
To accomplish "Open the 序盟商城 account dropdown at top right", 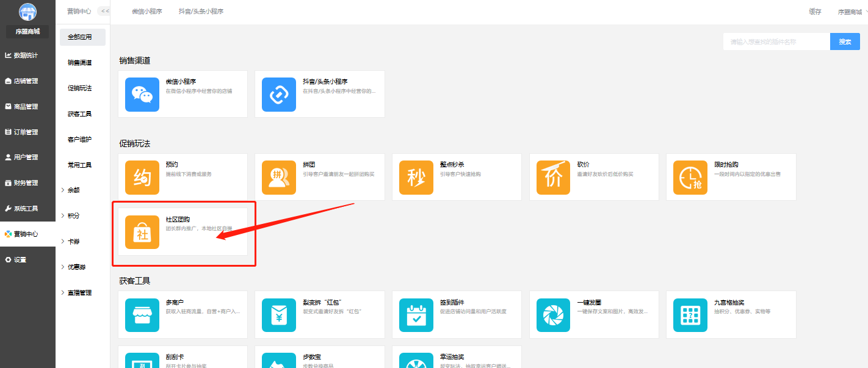I will coord(852,12).
